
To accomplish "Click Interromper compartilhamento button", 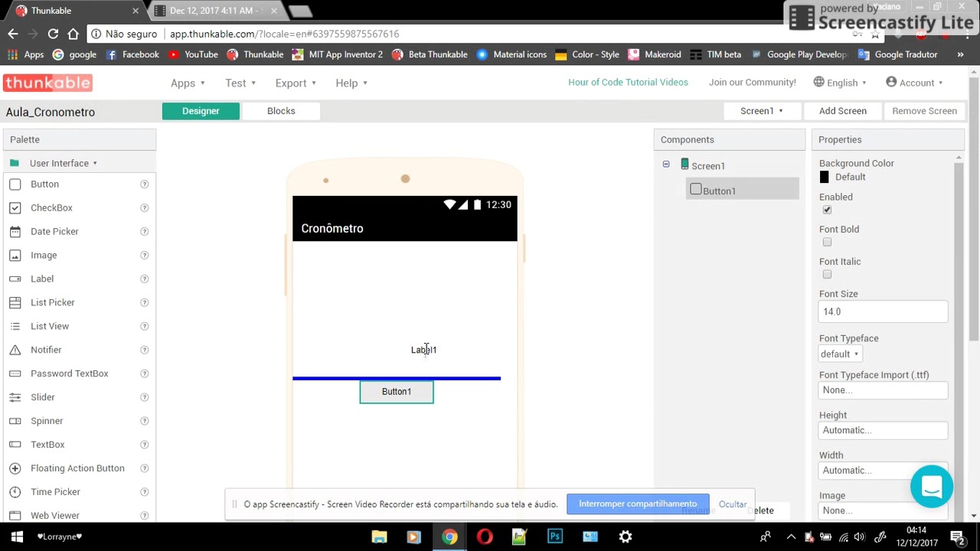I will pos(638,504).
